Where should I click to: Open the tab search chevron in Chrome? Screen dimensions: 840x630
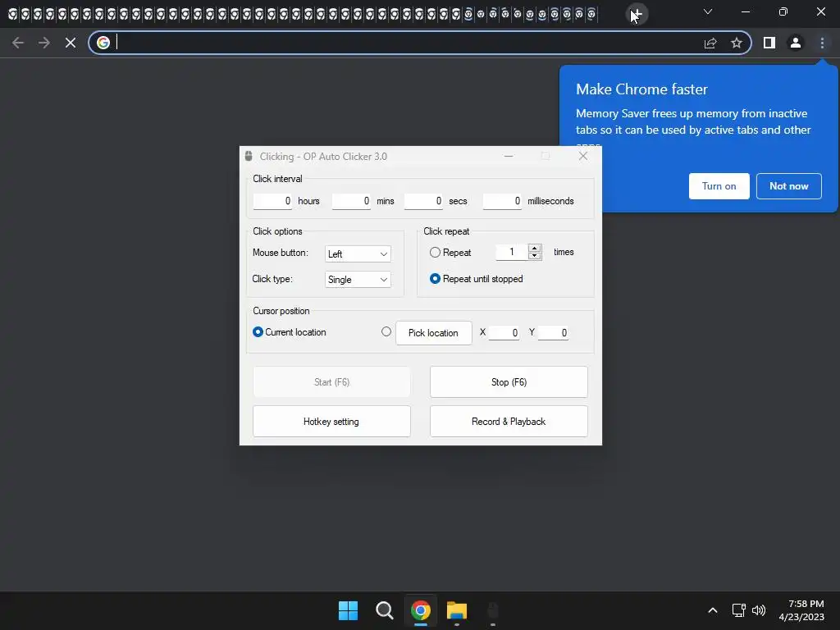[x=708, y=11]
